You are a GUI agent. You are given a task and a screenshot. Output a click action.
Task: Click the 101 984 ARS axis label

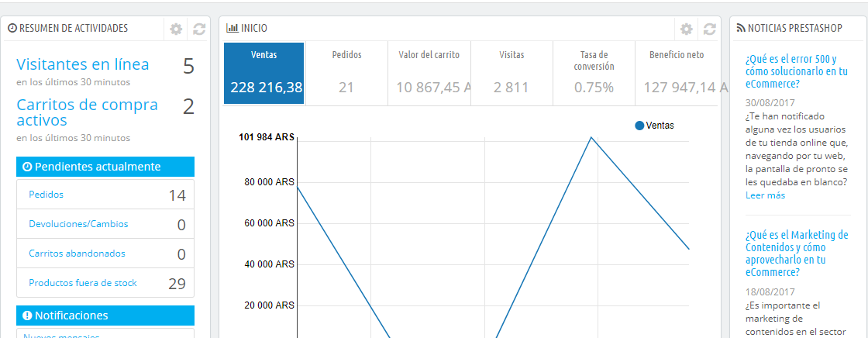pyautogui.click(x=267, y=137)
